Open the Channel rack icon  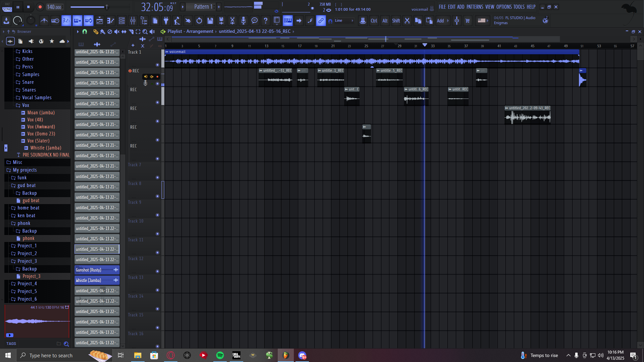(x=122, y=21)
